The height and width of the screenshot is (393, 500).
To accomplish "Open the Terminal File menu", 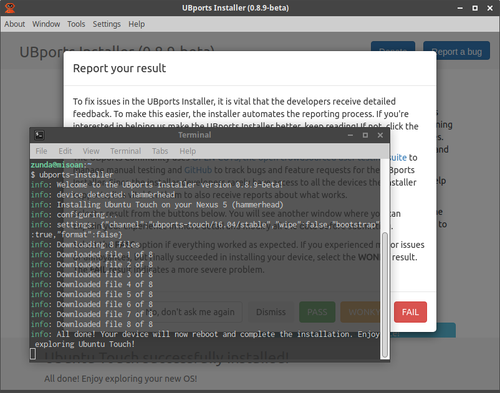I will point(41,151).
